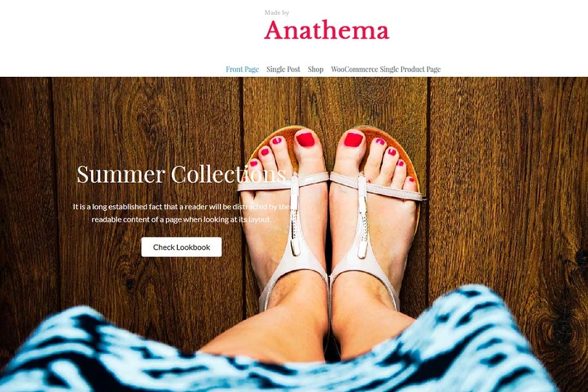Click the word 'Summer' in the heading

pos(121,174)
